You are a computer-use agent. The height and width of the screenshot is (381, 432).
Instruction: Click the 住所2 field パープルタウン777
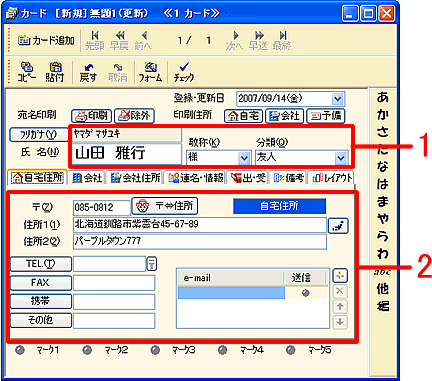click(200, 242)
